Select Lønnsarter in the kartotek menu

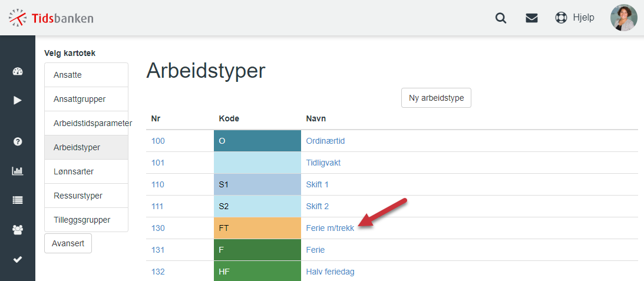pos(86,171)
